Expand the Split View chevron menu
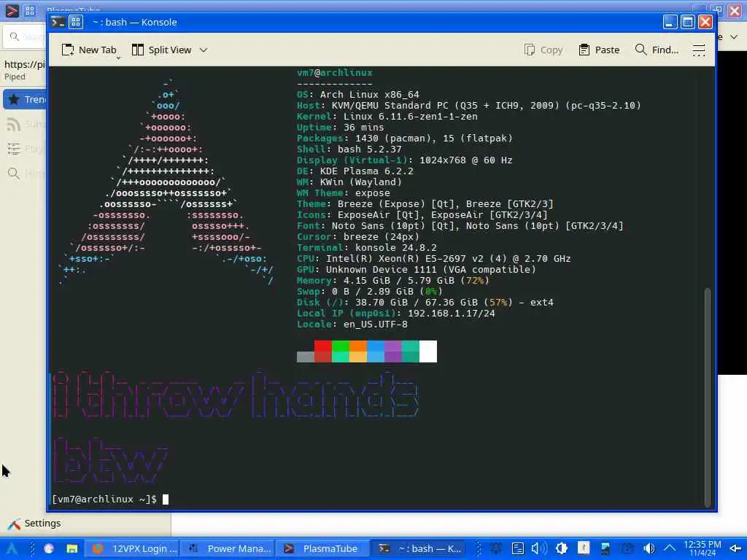This screenshot has height=560, width=747. pos(204,50)
